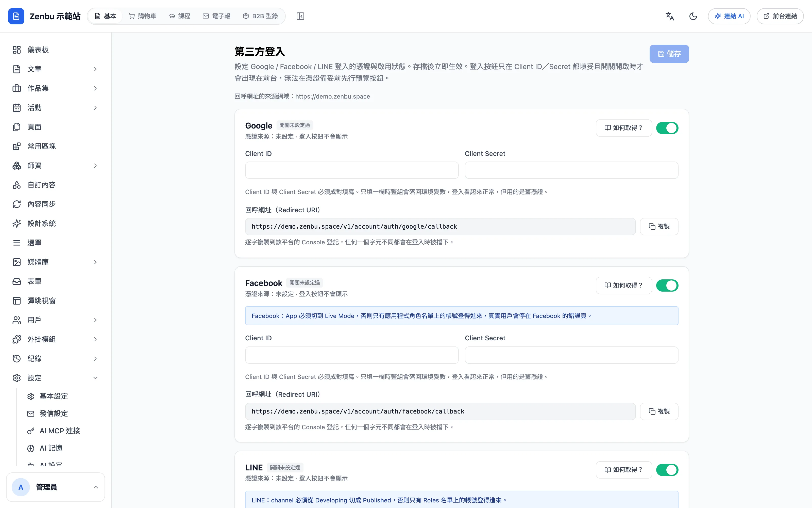Open 表單 inbox icon
Screen dimensions: 812x508
(x=17, y=281)
